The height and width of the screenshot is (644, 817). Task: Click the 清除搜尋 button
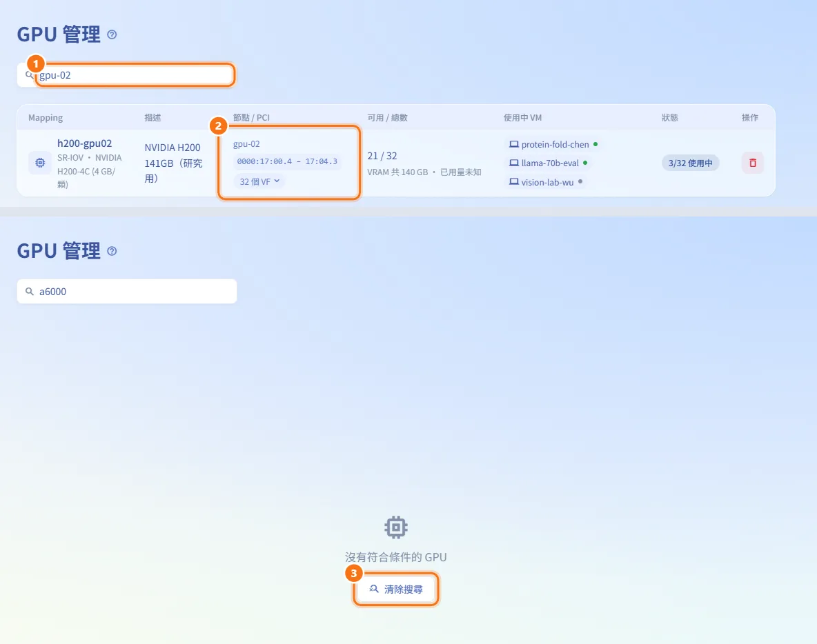pyautogui.click(x=396, y=590)
